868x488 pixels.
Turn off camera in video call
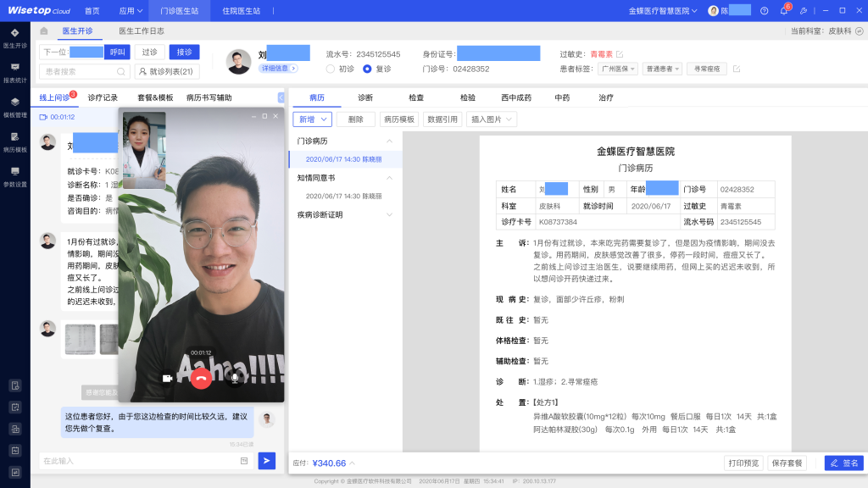pos(168,378)
